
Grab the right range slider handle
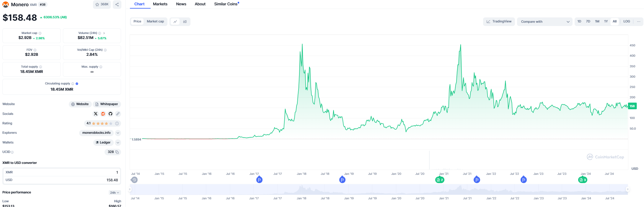pyautogui.click(x=627, y=189)
